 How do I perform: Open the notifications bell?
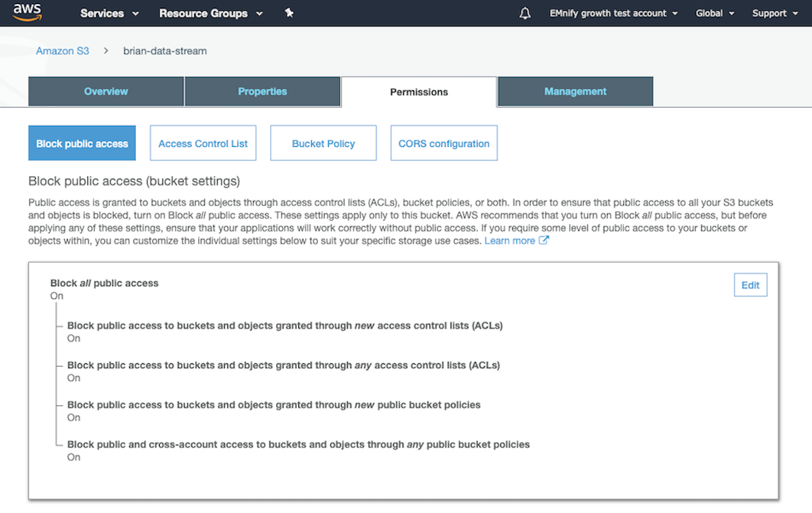525,12
